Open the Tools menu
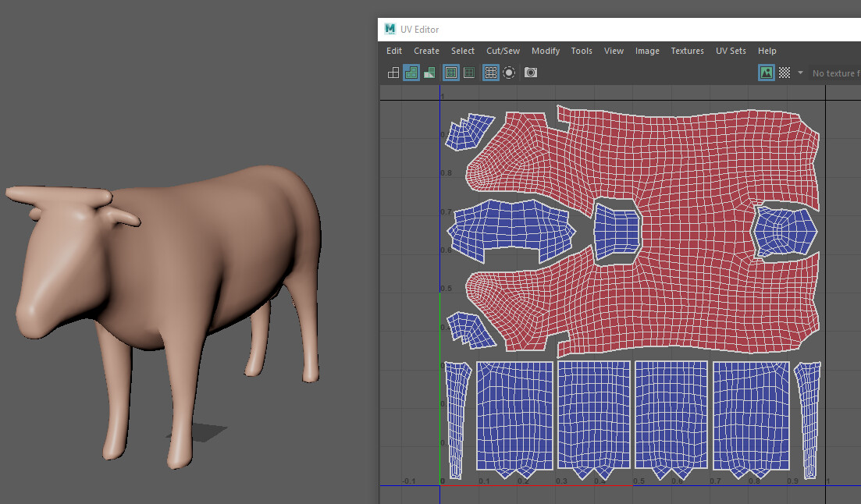Image resolution: width=861 pixels, height=504 pixels. pos(582,51)
